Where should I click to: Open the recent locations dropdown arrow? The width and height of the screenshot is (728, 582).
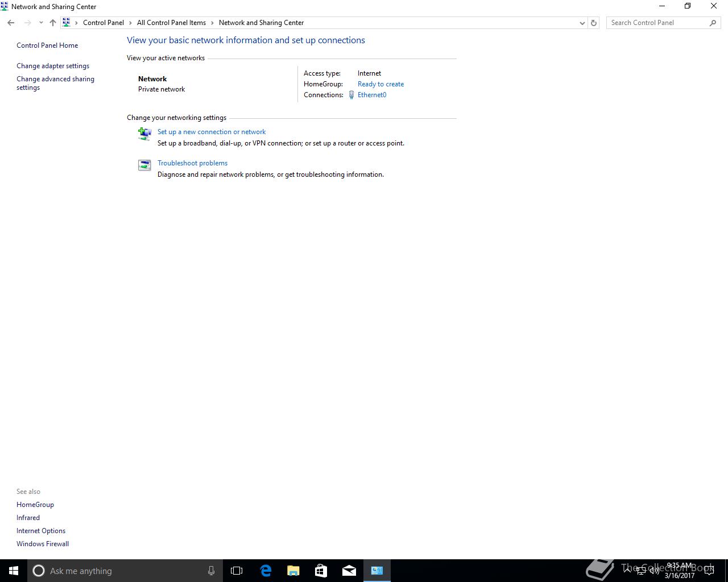[x=41, y=23]
